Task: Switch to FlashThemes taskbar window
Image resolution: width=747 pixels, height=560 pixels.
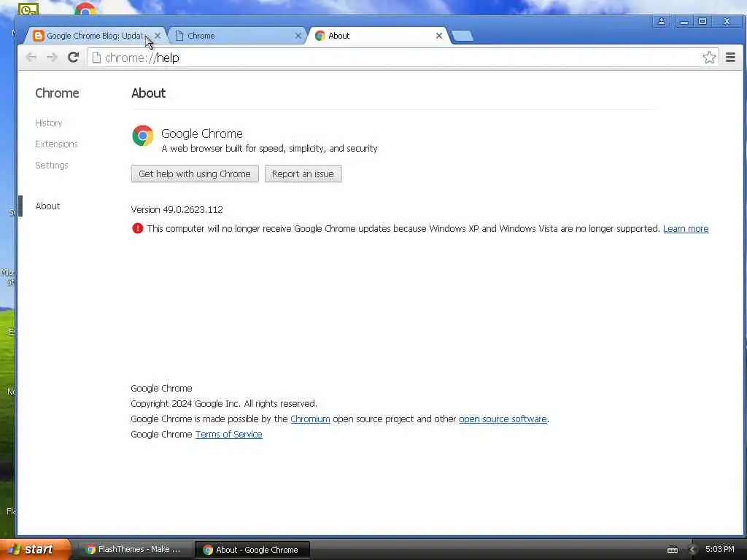Action: tap(134, 550)
